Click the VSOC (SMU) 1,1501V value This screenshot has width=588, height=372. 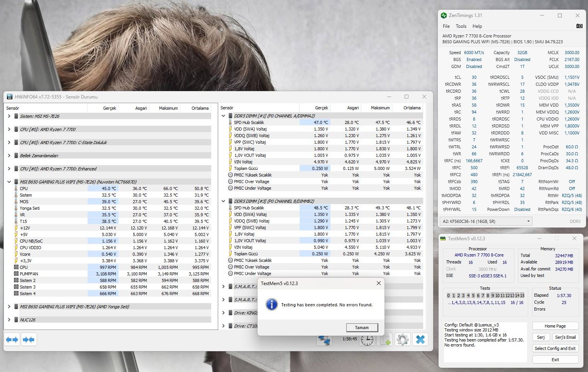point(572,77)
